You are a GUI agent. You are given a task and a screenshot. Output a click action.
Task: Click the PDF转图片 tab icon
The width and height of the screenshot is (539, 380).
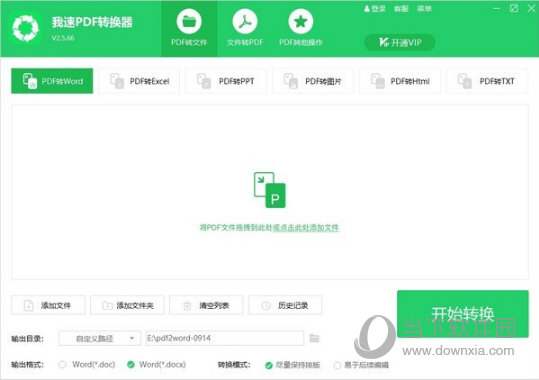(291, 81)
